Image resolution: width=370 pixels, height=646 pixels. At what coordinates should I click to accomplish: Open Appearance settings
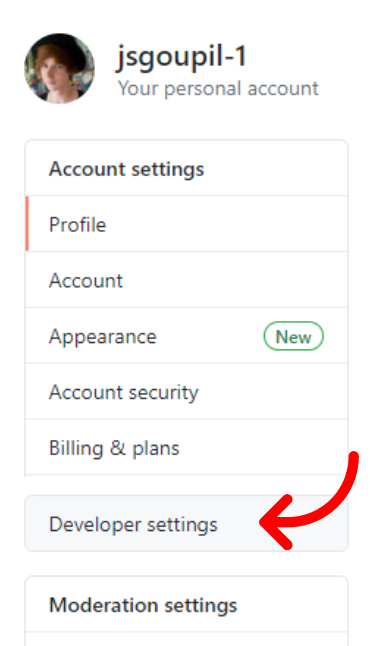[x=187, y=336]
